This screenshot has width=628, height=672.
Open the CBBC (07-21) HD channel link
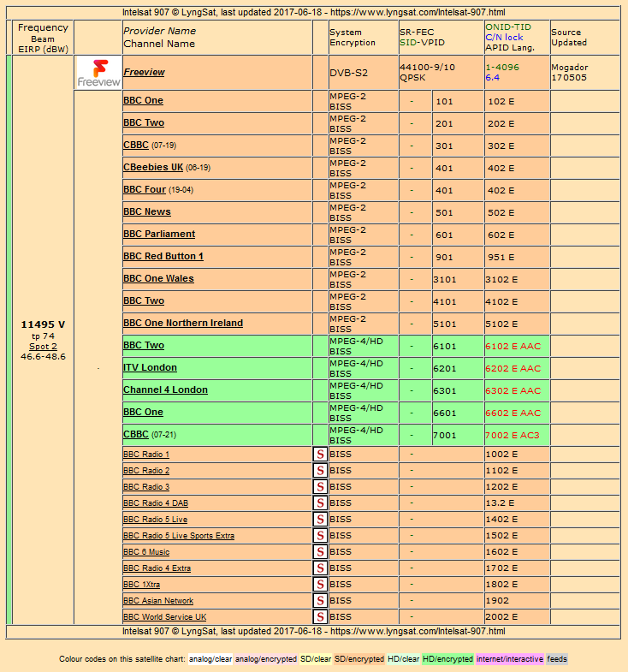point(136,435)
